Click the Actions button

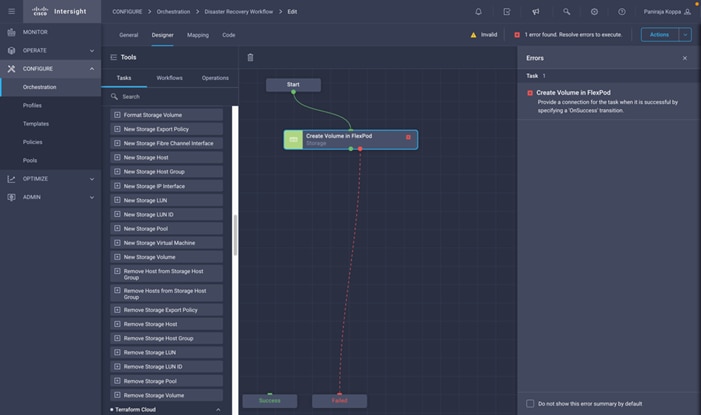(x=659, y=35)
